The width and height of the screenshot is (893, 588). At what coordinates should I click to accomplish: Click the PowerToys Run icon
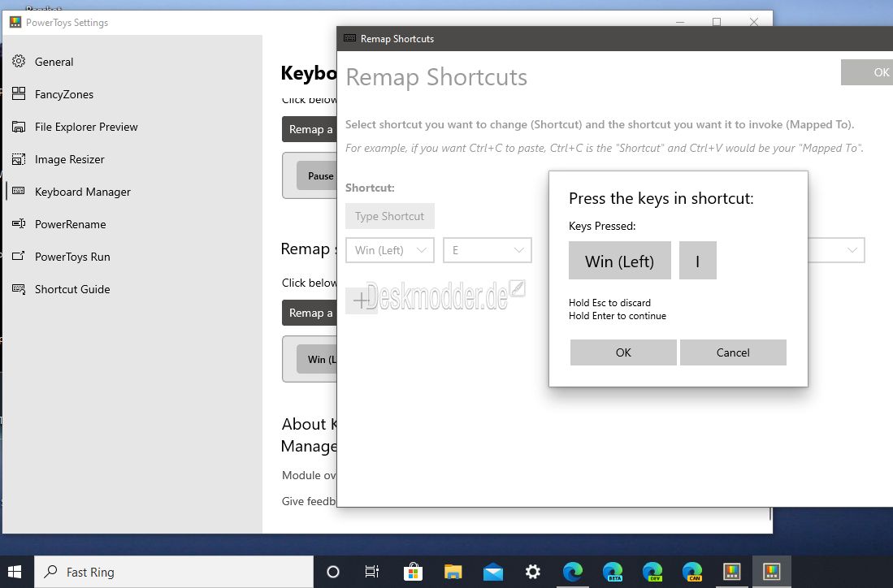click(19, 256)
